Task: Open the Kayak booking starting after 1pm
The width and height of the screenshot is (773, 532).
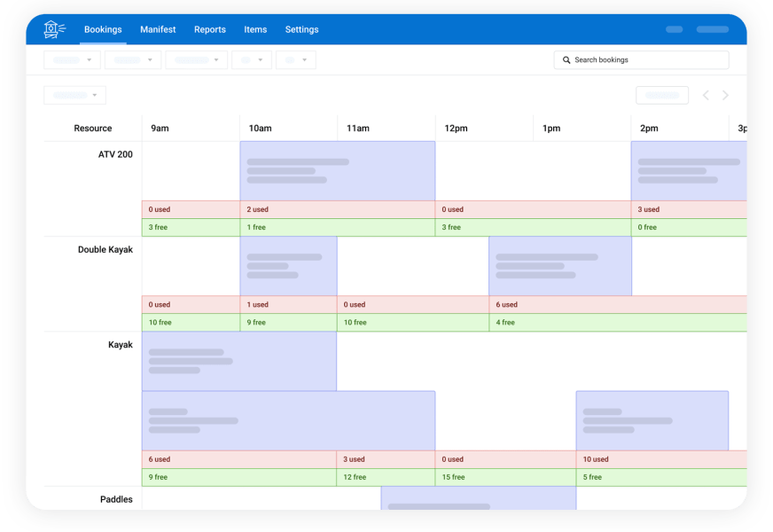Action: point(652,421)
